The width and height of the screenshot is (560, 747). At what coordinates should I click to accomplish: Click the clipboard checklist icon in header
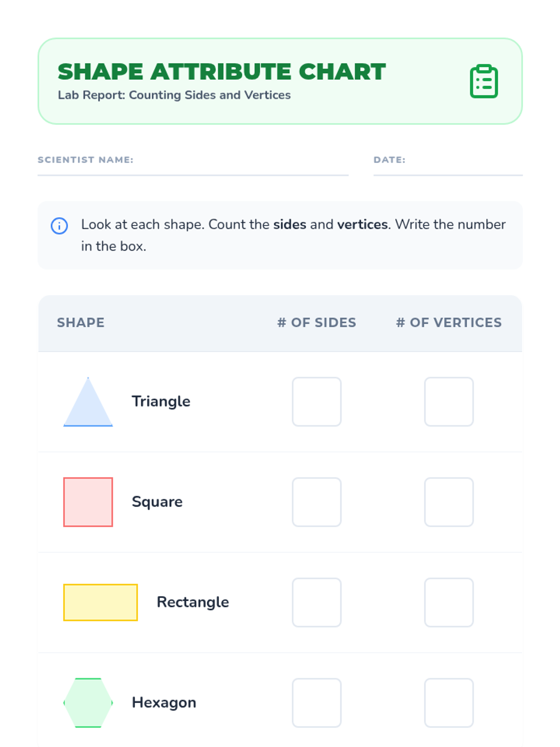pyautogui.click(x=483, y=81)
